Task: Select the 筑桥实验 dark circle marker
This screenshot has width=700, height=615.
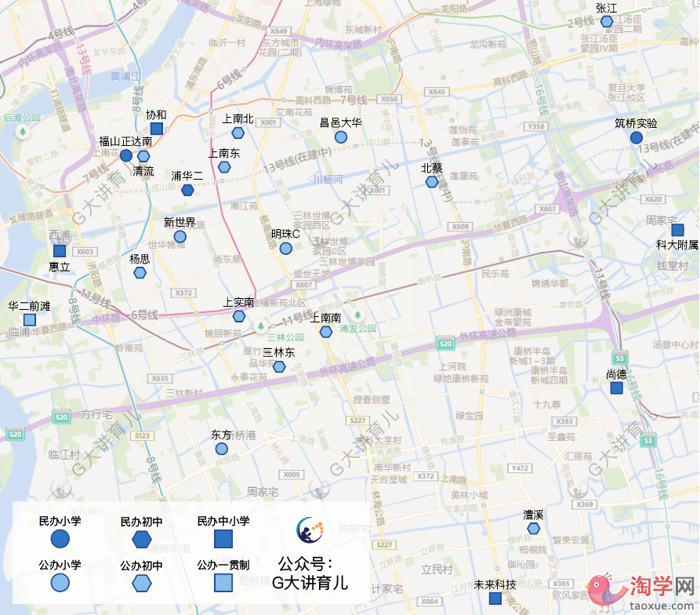Action: [637, 137]
